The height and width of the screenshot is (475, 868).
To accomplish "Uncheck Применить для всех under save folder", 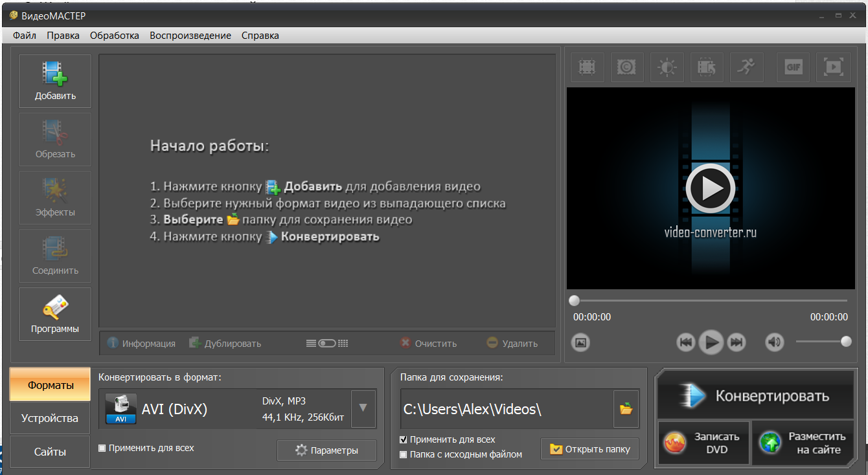I will pyautogui.click(x=404, y=440).
